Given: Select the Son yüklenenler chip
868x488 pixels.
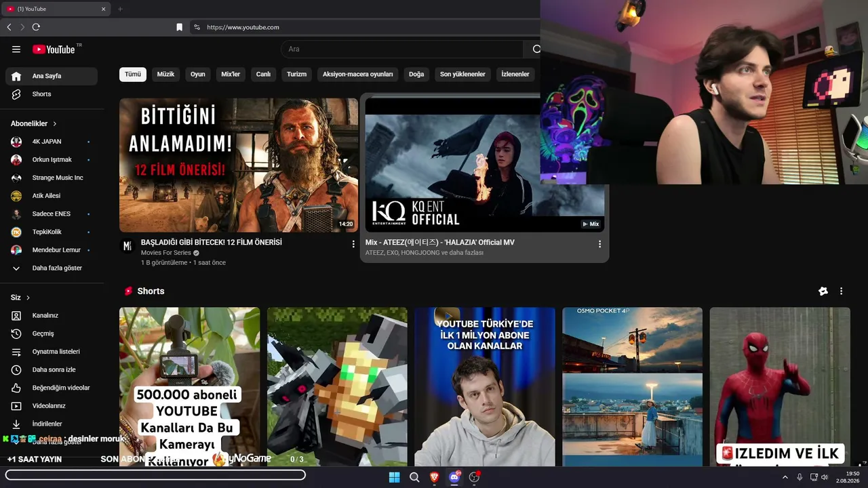Looking at the screenshot, I should coord(462,74).
